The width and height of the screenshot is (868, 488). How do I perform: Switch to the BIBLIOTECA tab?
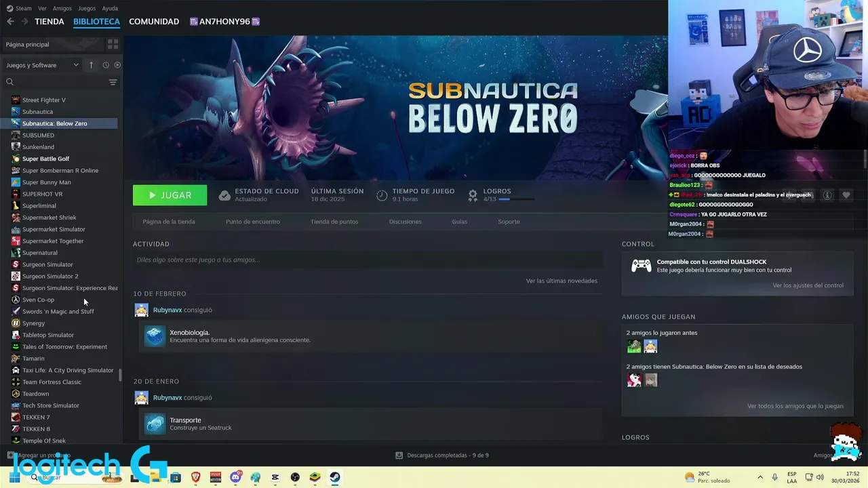click(x=96, y=22)
